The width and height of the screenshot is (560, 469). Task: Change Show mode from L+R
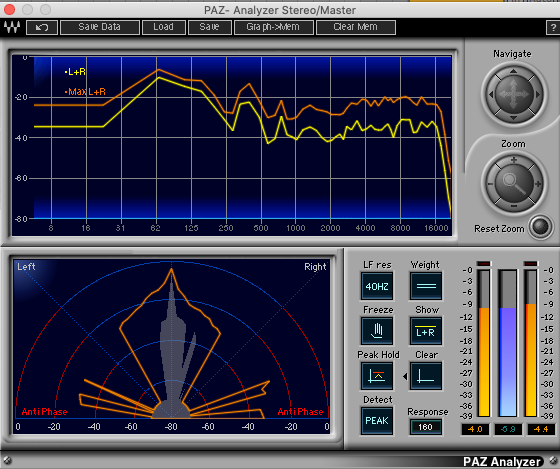coord(426,331)
